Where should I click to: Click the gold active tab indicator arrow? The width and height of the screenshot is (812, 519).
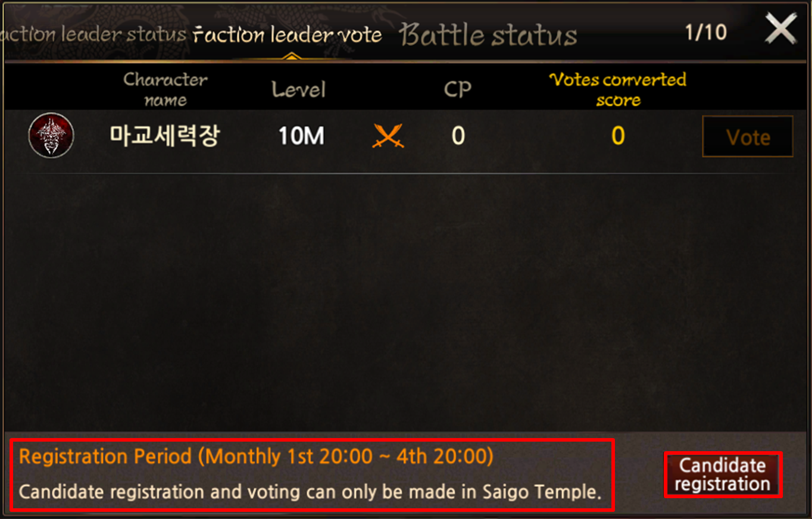[x=291, y=57]
